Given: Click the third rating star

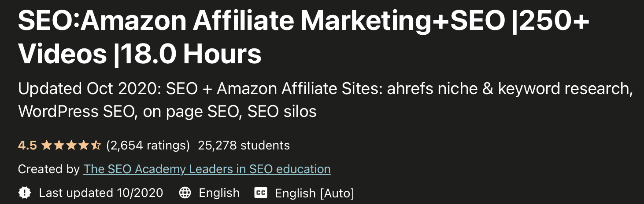Looking at the screenshot, I should click(x=71, y=146).
